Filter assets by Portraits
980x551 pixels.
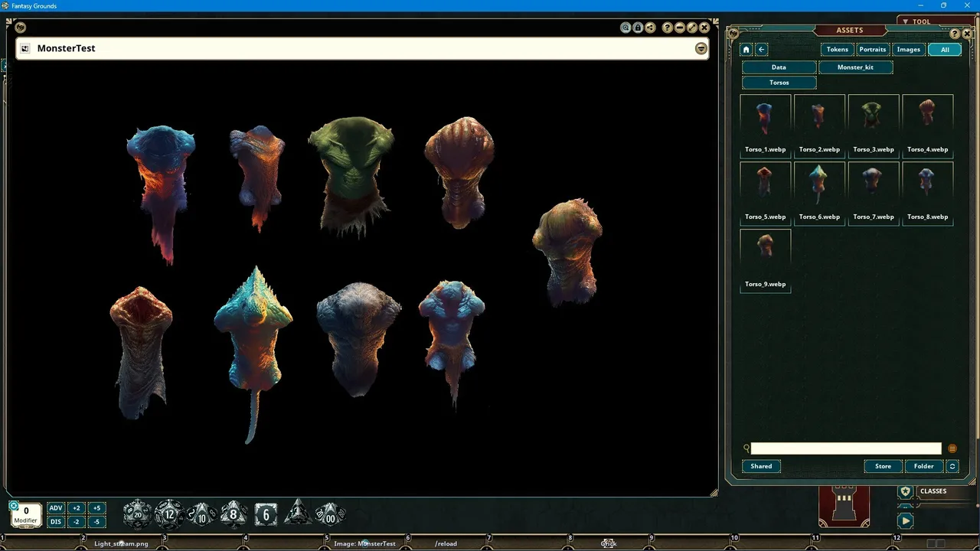(x=873, y=49)
